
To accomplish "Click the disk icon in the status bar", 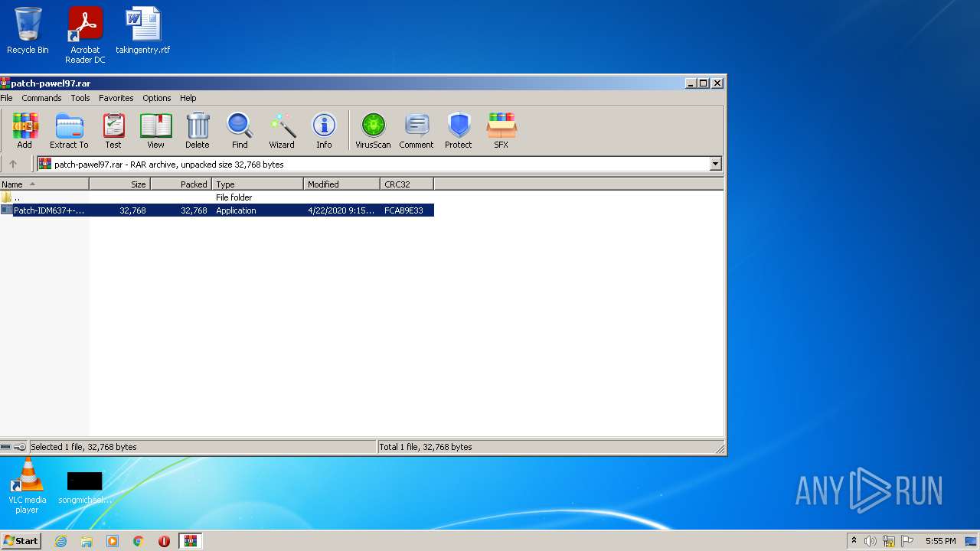I will point(6,447).
